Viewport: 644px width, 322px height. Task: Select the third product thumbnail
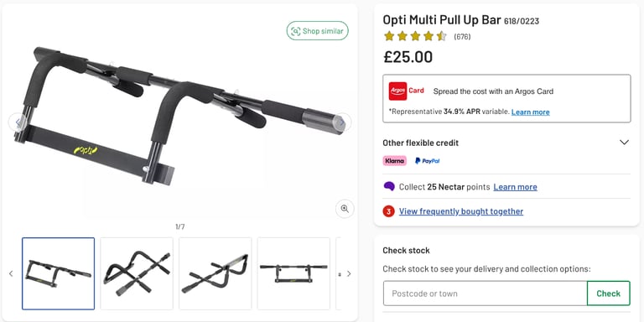click(216, 273)
